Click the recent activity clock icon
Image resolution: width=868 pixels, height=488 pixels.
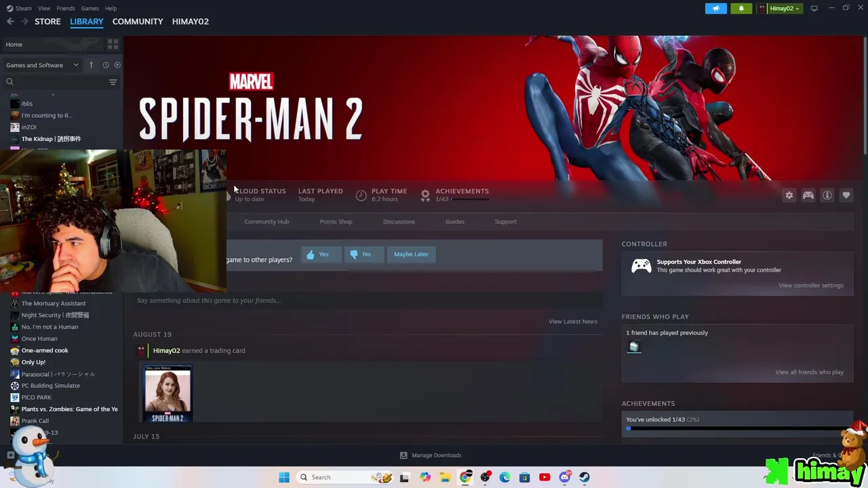[x=106, y=65]
